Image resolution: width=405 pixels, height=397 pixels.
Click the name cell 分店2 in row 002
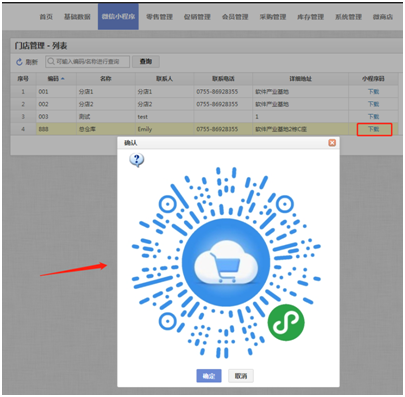pyautogui.click(x=106, y=104)
